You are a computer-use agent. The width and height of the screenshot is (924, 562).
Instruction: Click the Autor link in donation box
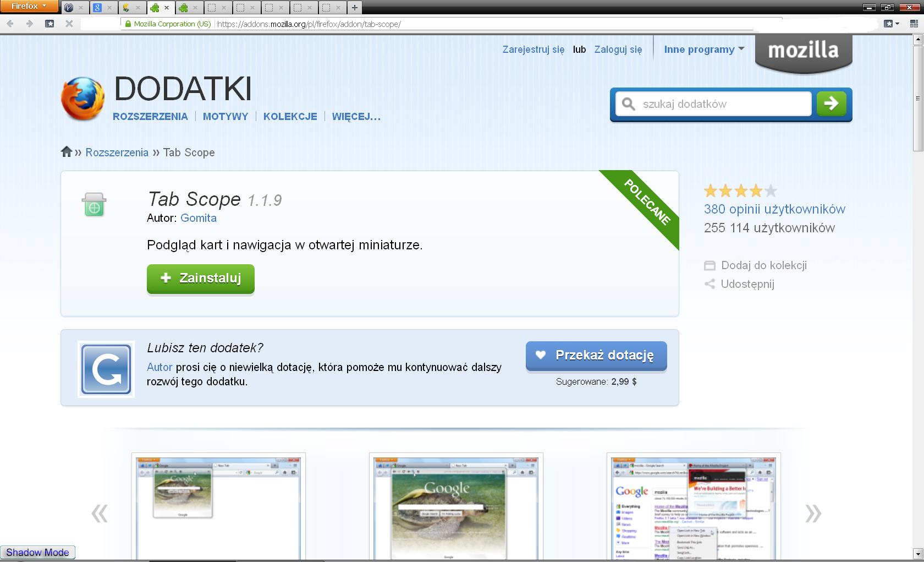click(159, 367)
